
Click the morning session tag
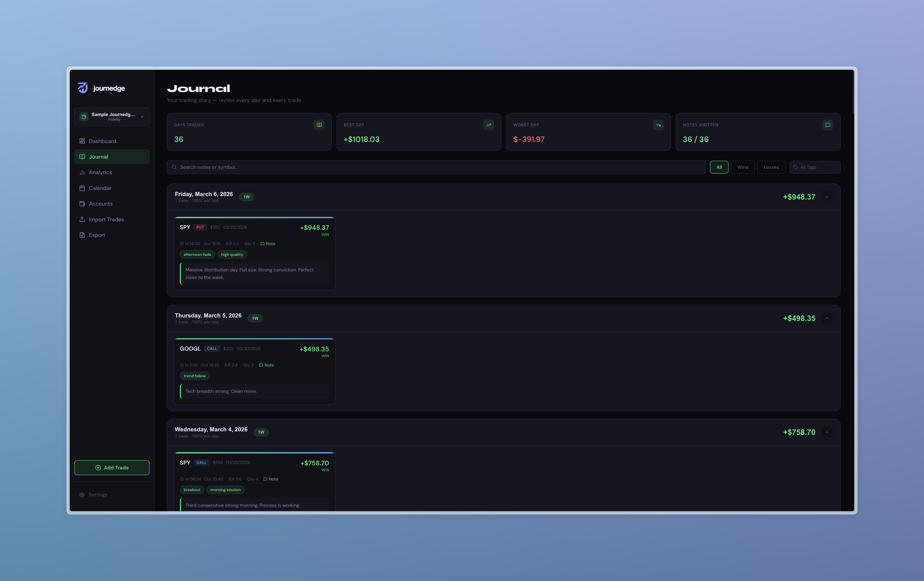[x=225, y=490]
